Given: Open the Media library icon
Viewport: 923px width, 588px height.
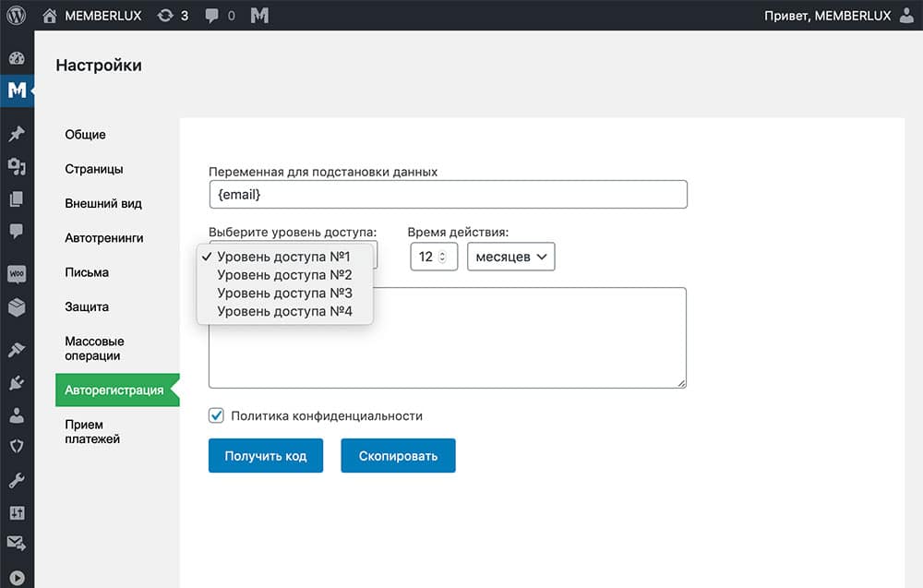Looking at the screenshot, I should (x=17, y=167).
